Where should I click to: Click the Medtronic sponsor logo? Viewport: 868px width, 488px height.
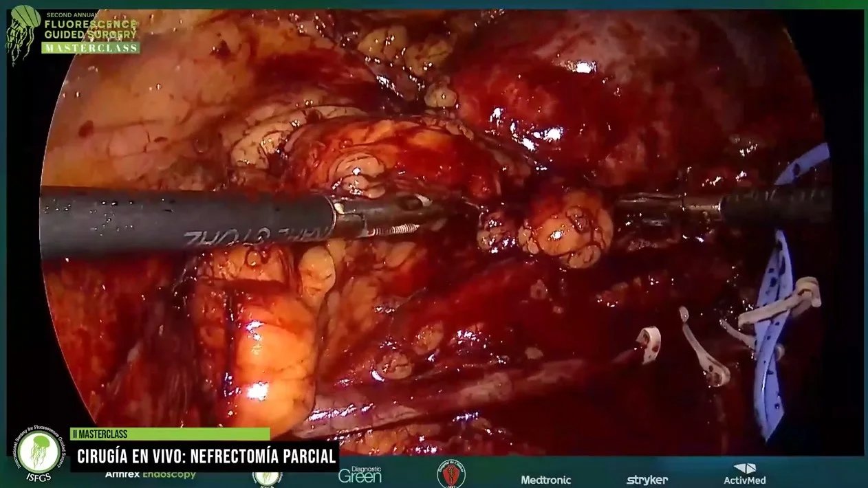545,480
